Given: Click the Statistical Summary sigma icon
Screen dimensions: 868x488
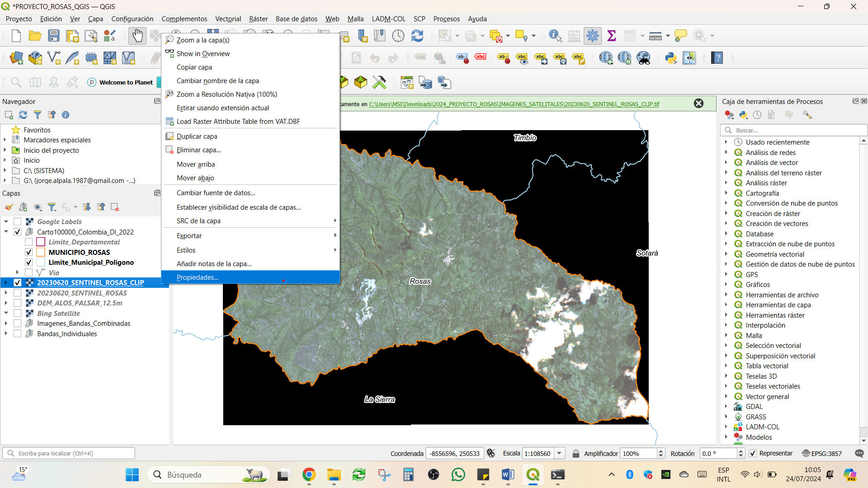Looking at the screenshot, I should pyautogui.click(x=612, y=36).
